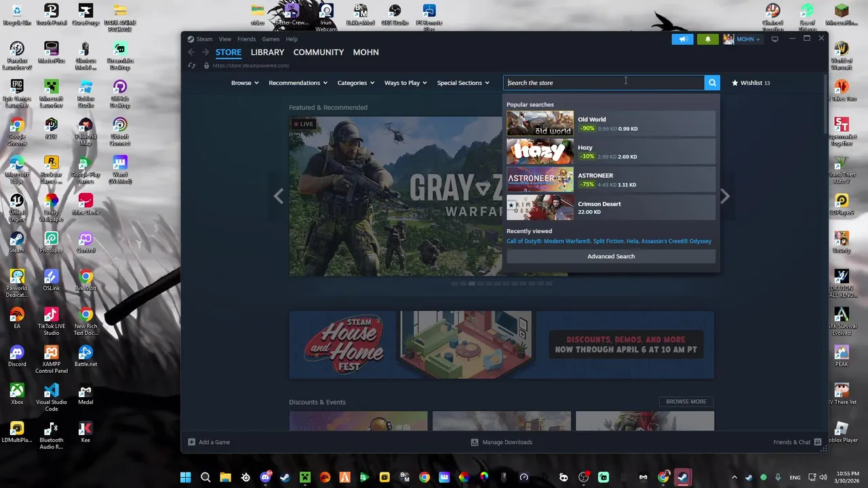This screenshot has height=488, width=868.
Task: Show previous featured game carousel arrow
Action: [x=279, y=197]
